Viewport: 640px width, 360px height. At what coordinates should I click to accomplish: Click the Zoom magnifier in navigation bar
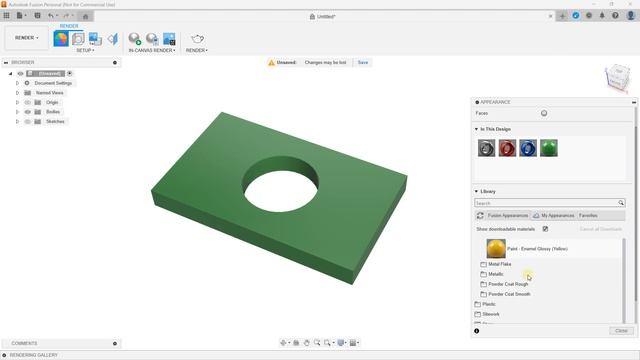tap(317, 343)
